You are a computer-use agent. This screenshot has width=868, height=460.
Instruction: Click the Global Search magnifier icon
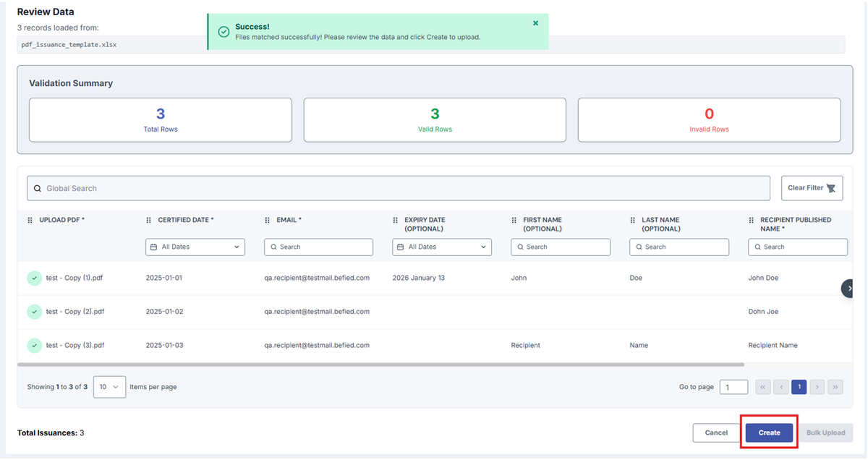(x=38, y=188)
